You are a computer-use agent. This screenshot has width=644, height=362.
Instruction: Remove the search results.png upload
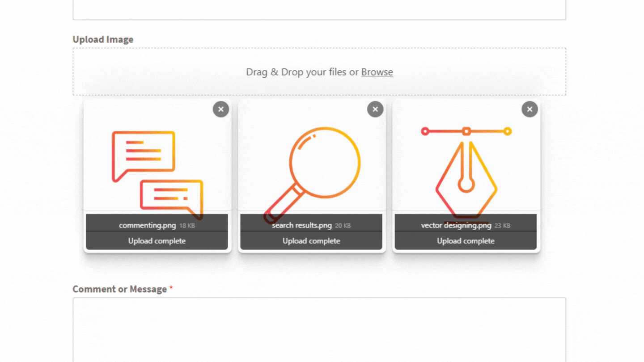375,109
